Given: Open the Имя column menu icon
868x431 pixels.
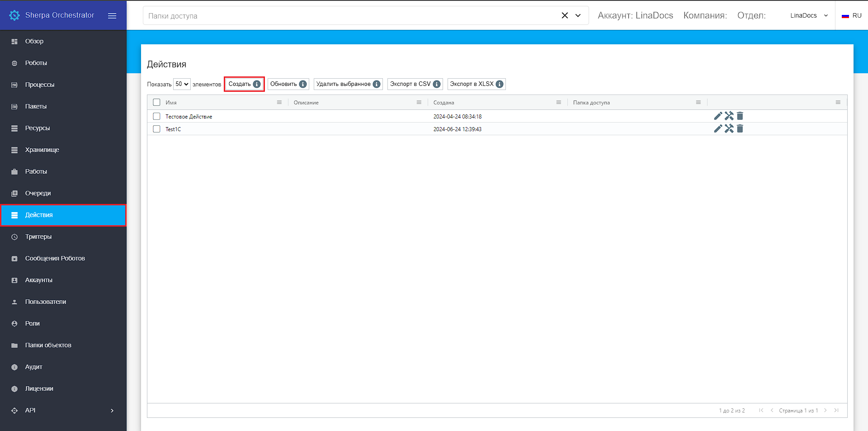Looking at the screenshot, I should tap(279, 103).
